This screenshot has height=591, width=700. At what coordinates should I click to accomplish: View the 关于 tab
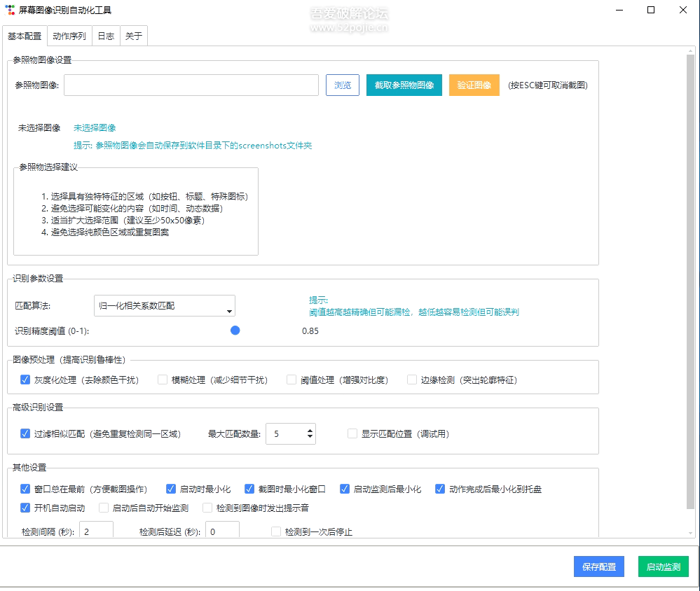133,35
